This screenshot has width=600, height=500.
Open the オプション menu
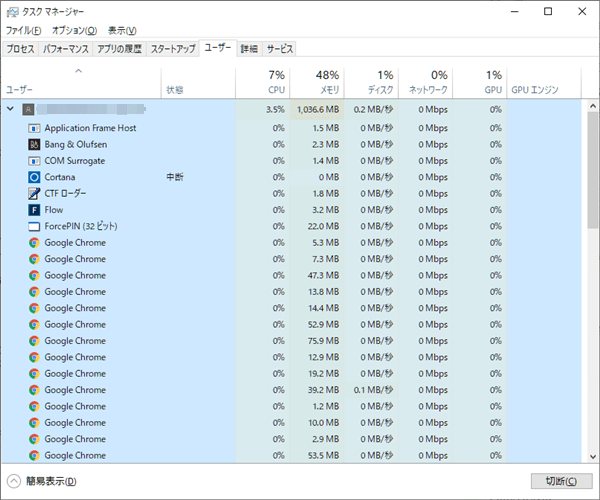tap(75, 30)
